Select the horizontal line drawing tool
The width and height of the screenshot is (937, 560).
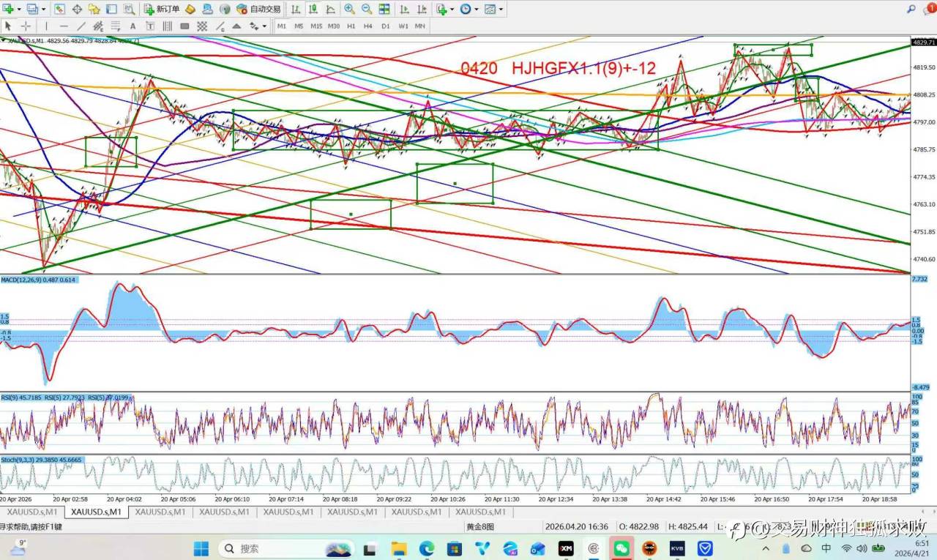pos(63,26)
